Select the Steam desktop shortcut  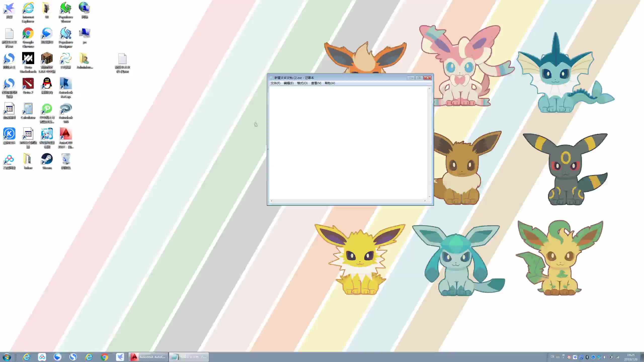47,161
